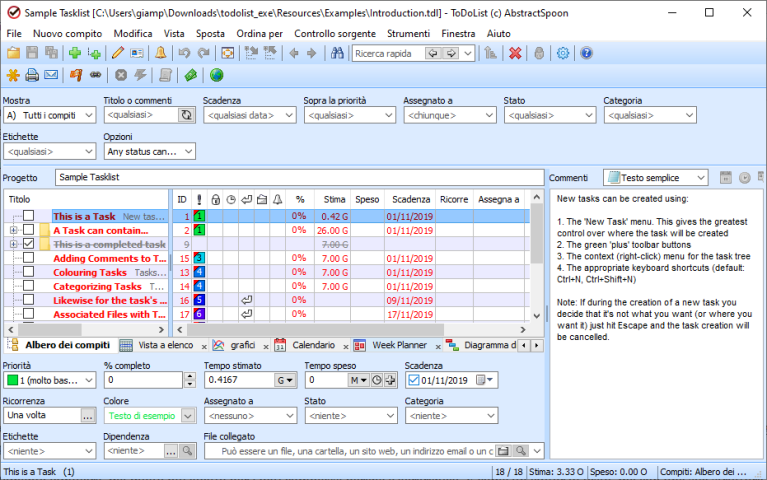Click the blue question mark help icon
The height and width of the screenshot is (480, 767).
click(587, 53)
